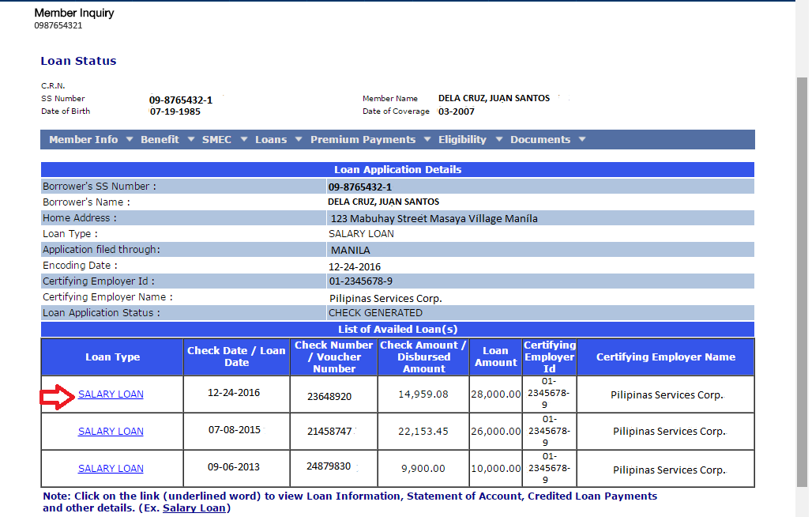Screen dimensions: 812x517
Task: Open the Loans menu
Action: tap(271, 139)
